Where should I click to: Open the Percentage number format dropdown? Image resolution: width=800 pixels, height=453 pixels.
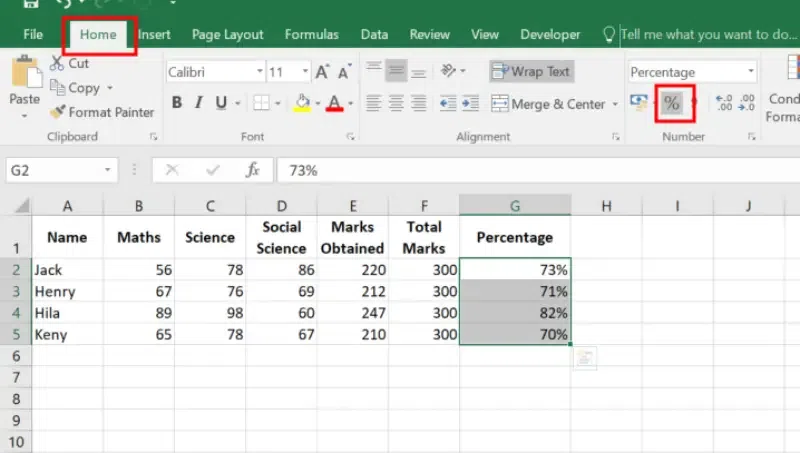[x=750, y=72]
